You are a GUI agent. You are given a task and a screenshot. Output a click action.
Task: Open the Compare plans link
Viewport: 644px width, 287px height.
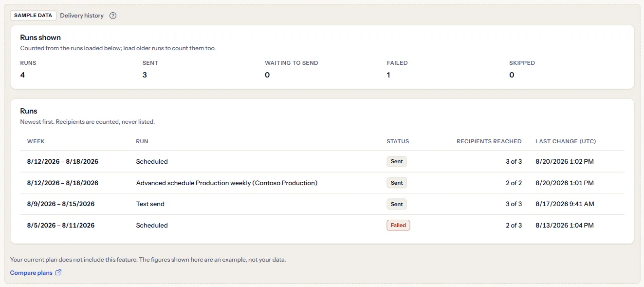(x=36, y=273)
